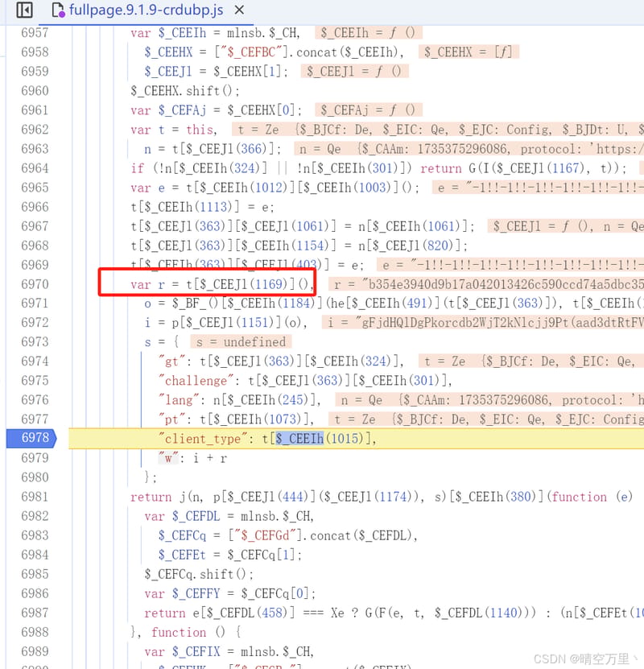Click the $_CEFEt variable on line 6984

182,555
